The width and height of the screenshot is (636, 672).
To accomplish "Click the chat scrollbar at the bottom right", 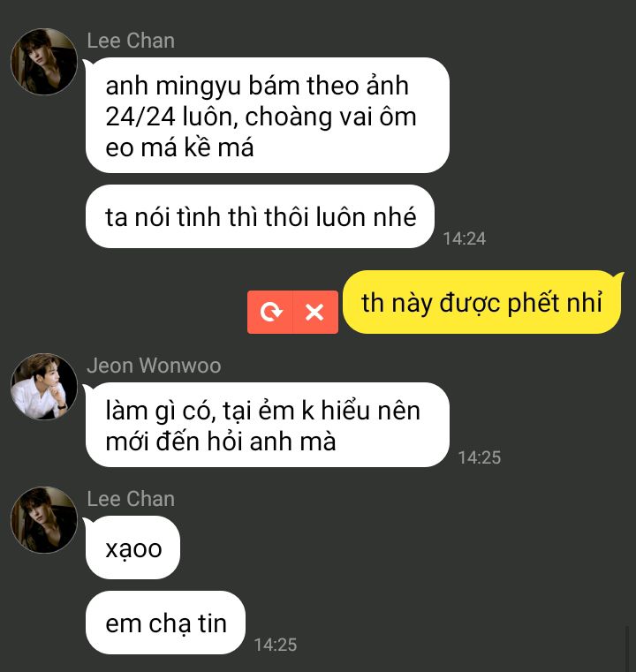I will tap(627, 648).
